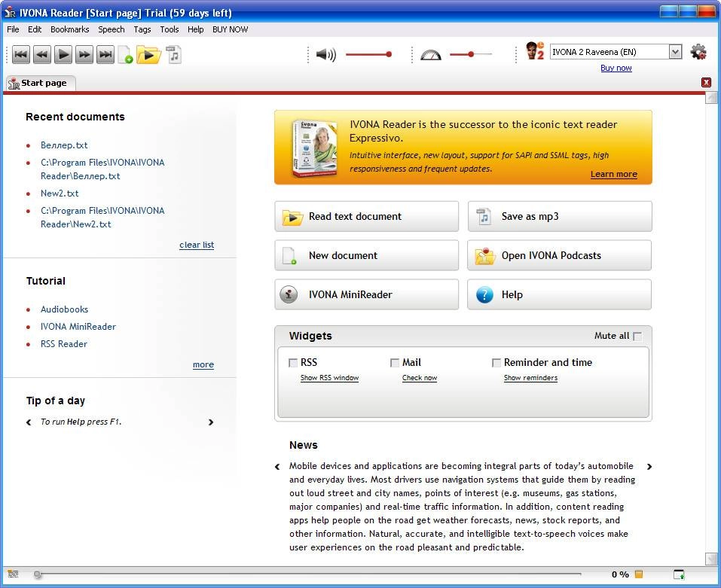721x588 pixels.
Task: Check the Mail widget box
Action: coord(395,362)
